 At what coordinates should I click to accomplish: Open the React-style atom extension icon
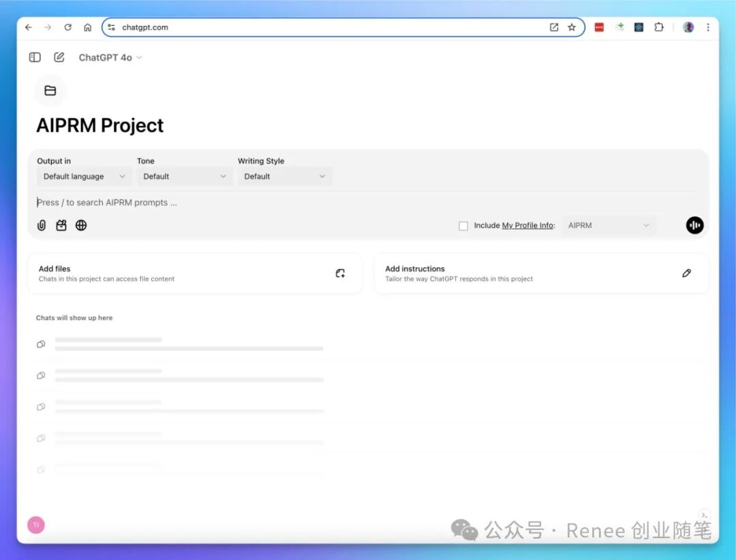pos(639,27)
